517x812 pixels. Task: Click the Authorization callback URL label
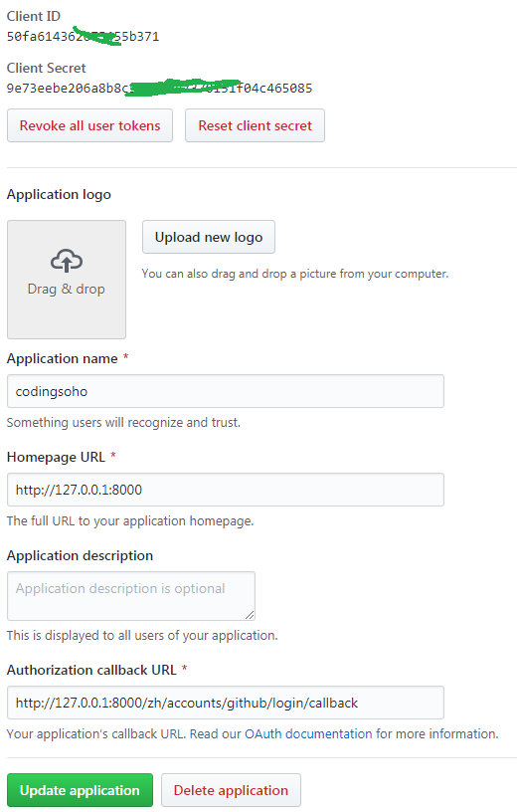91,670
